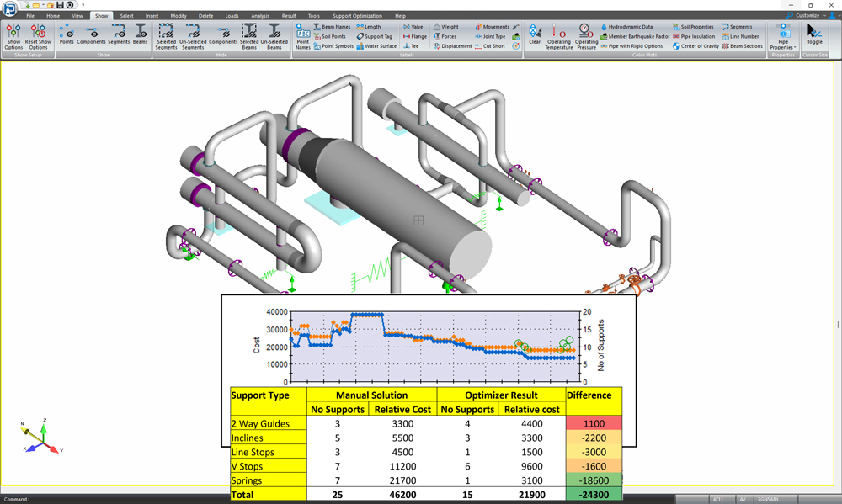Apply Operating Temperature color plot

pyautogui.click(x=558, y=36)
